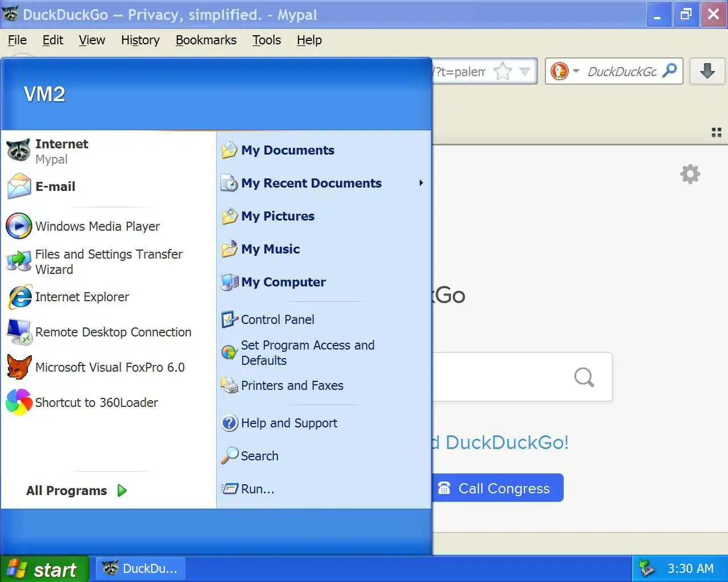This screenshot has height=582, width=728.
Task: Open search engine selector dropdown arrow
Action: pos(576,71)
